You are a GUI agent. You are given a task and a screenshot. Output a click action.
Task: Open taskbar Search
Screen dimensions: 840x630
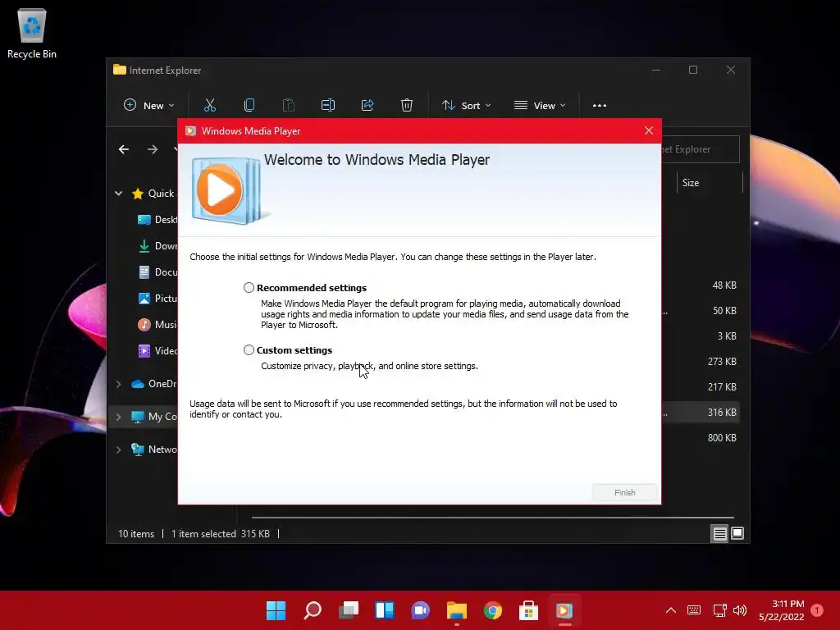(313, 610)
